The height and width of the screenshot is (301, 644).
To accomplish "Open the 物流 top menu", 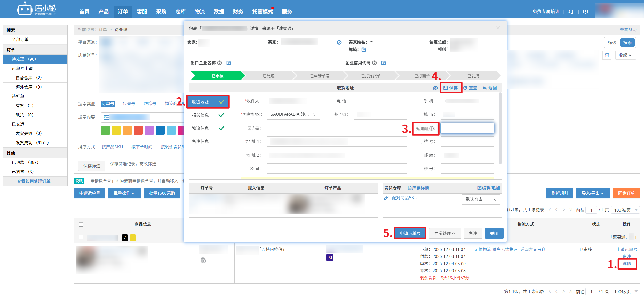I will pyautogui.click(x=200, y=12).
